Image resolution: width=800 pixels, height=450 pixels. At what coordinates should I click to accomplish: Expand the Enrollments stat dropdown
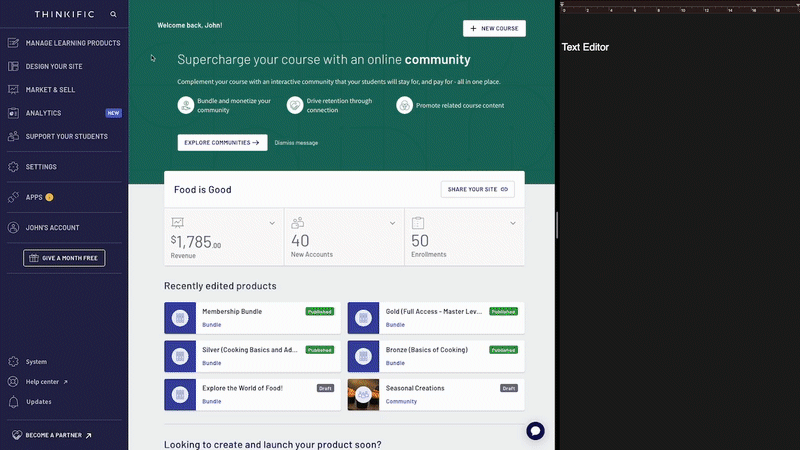point(513,223)
